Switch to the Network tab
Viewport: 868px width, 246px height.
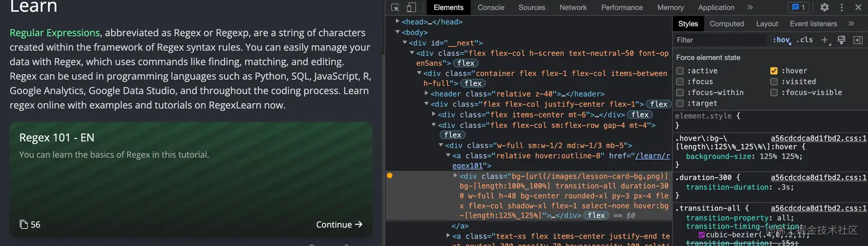573,7
